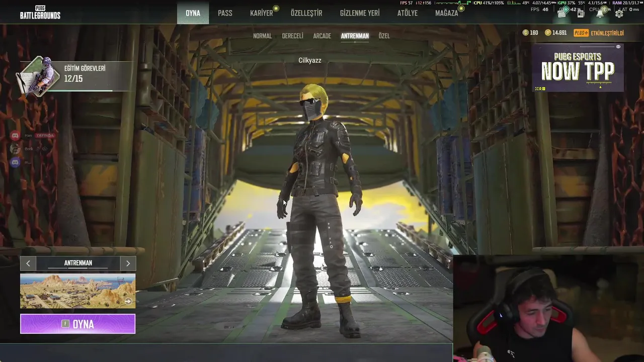Select the DERECELİ ranked mode
The height and width of the screenshot is (362, 644).
(x=292, y=36)
